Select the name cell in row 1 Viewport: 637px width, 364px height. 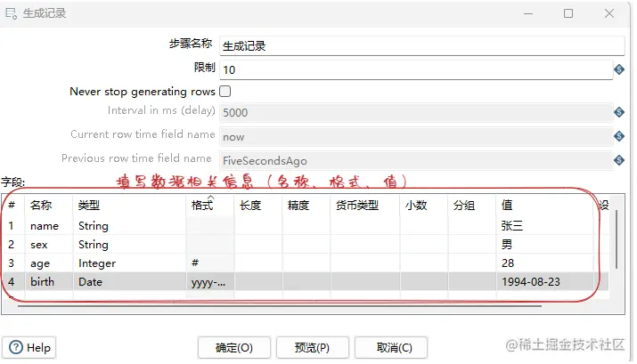49,226
